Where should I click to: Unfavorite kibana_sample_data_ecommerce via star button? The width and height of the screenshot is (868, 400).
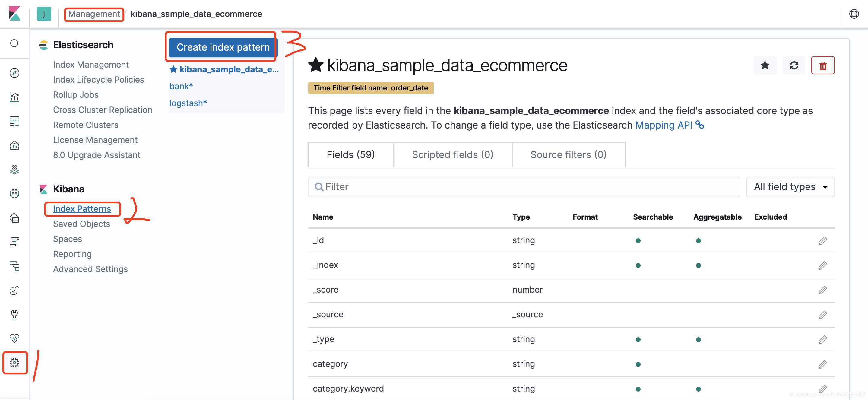pyautogui.click(x=765, y=65)
